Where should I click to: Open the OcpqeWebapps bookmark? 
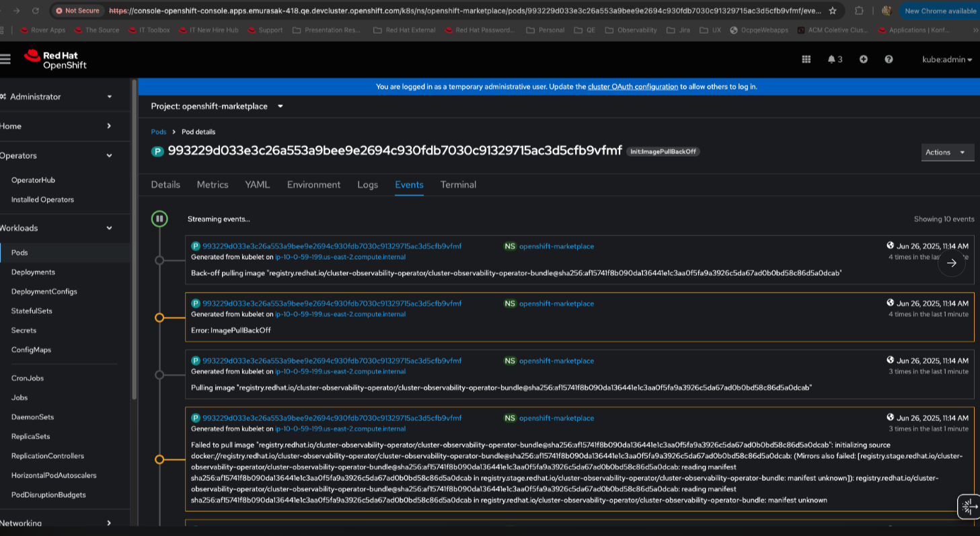point(759,30)
